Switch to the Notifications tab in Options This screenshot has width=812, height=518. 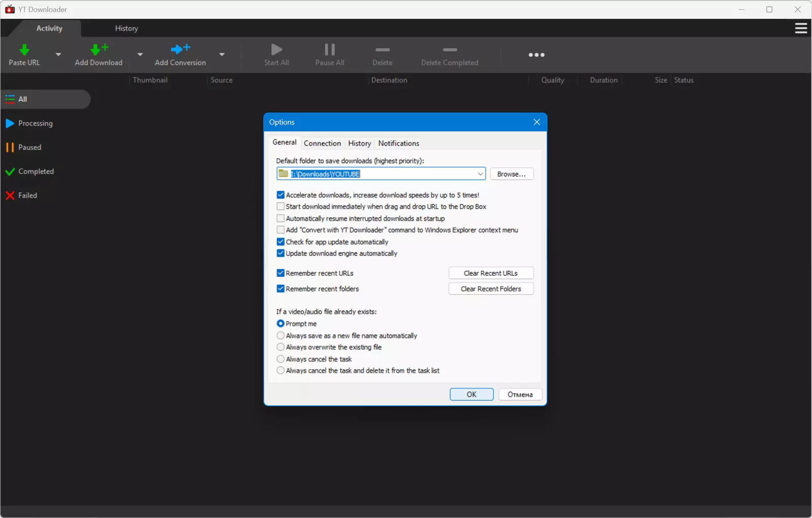tap(399, 143)
